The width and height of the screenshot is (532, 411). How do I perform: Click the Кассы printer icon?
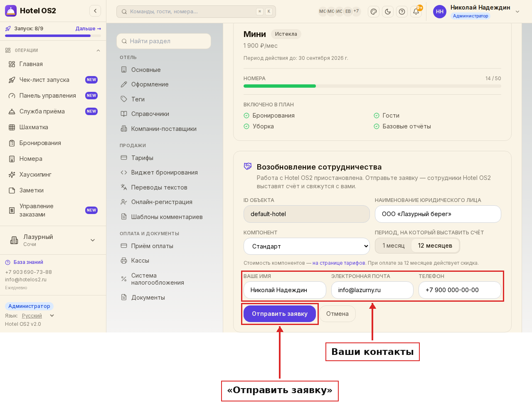(124, 261)
